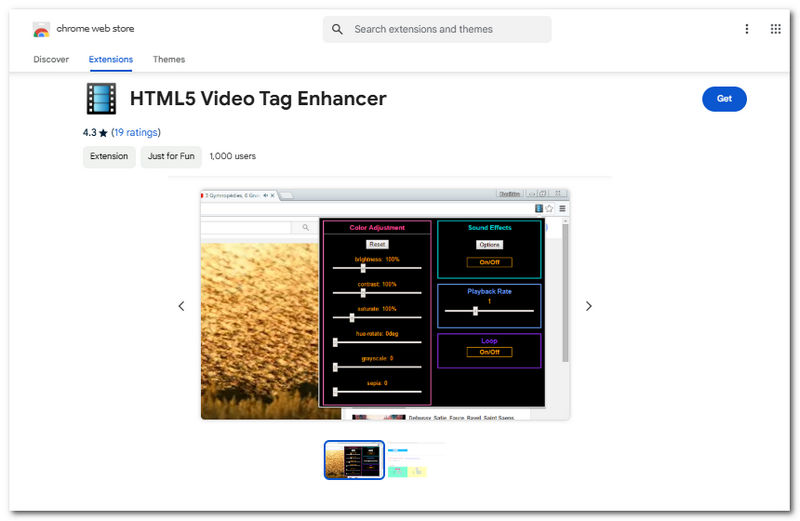This screenshot has height=521, width=800.
Task: Select the first screenshot thumbnail
Action: click(x=354, y=460)
